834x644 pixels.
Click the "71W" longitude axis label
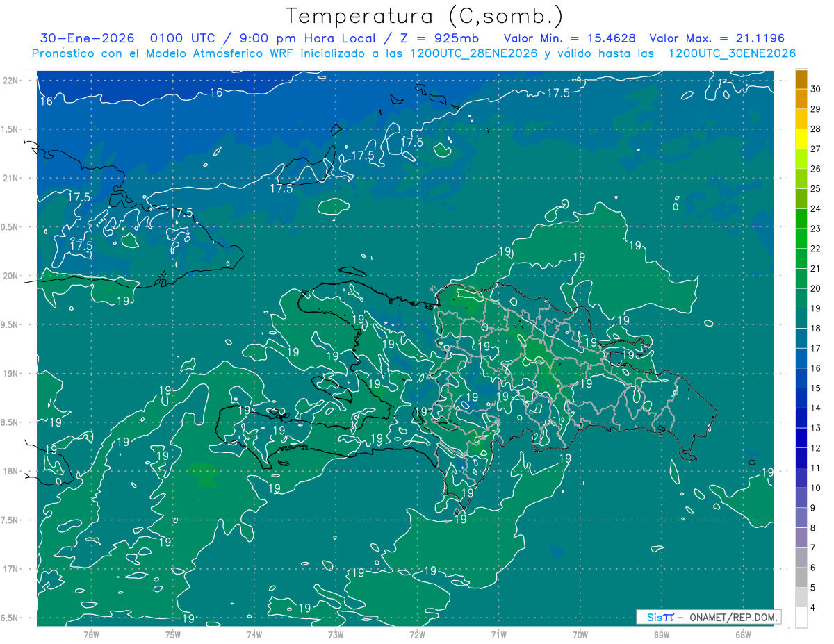tap(498, 635)
